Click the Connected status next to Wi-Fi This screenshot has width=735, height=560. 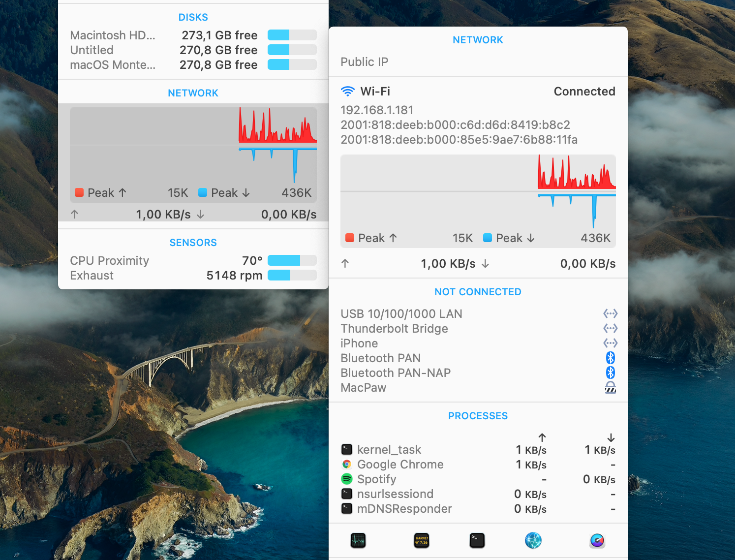tap(584, 91)
